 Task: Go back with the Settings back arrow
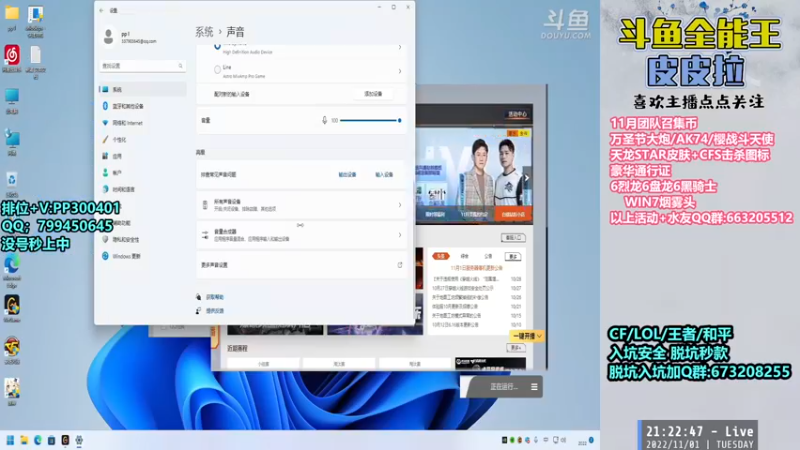click(101, 10)
